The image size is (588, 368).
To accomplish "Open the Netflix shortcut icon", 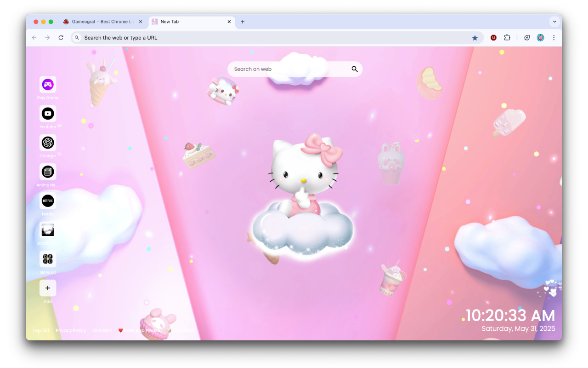I will (x=48, y=201).
